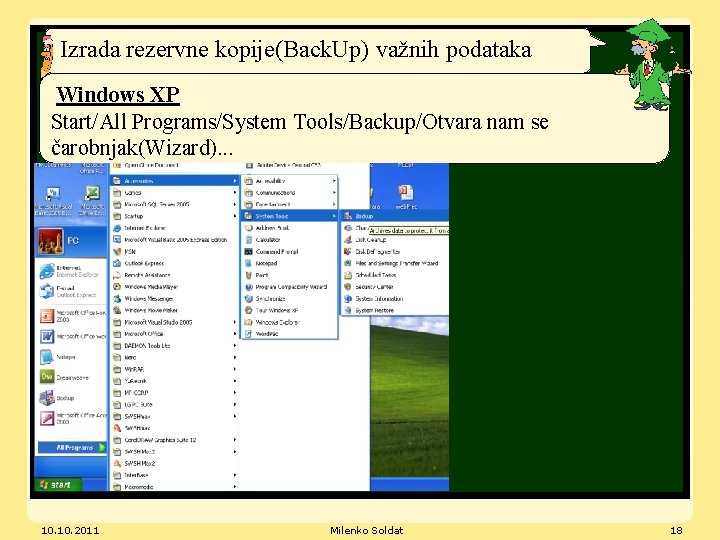Launch WordPad from Accessories

click(290, 334)
